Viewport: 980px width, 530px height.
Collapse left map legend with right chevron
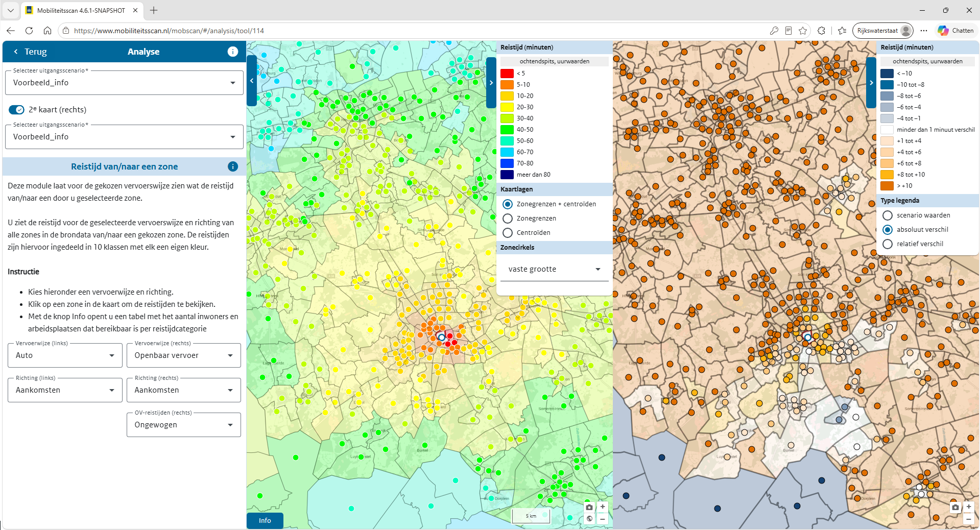pos(491,83)
